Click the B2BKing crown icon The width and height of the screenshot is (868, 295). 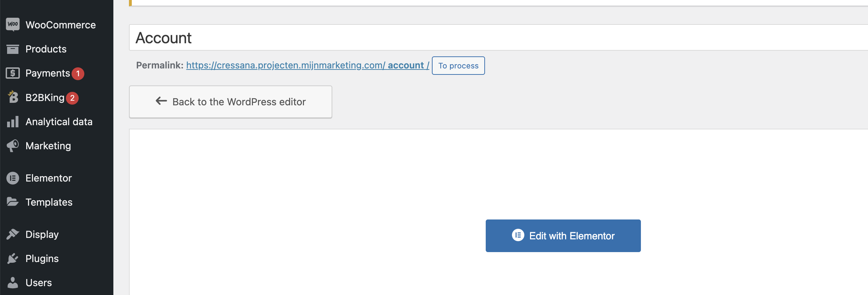(x=13, y=97)
